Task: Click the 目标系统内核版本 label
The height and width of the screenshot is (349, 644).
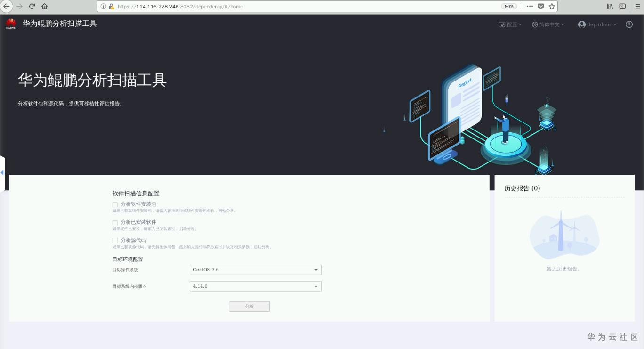Action: click(x=129, y=286)
